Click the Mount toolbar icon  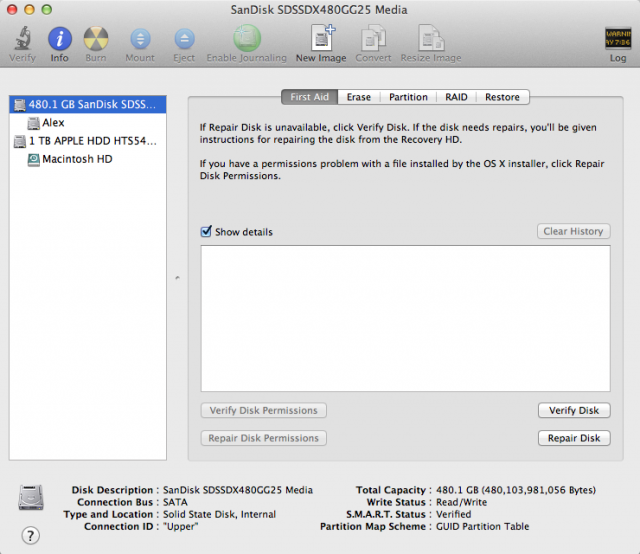[140, 39]
